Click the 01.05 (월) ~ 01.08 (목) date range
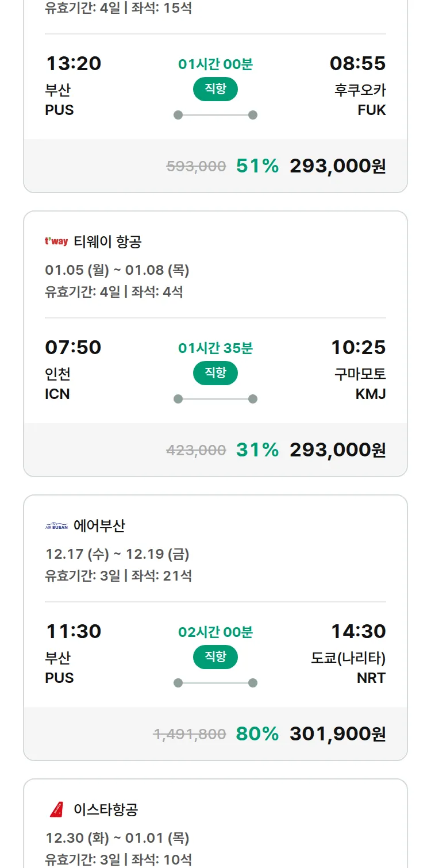This screenshot has height=868, width=431. (117, 270)
